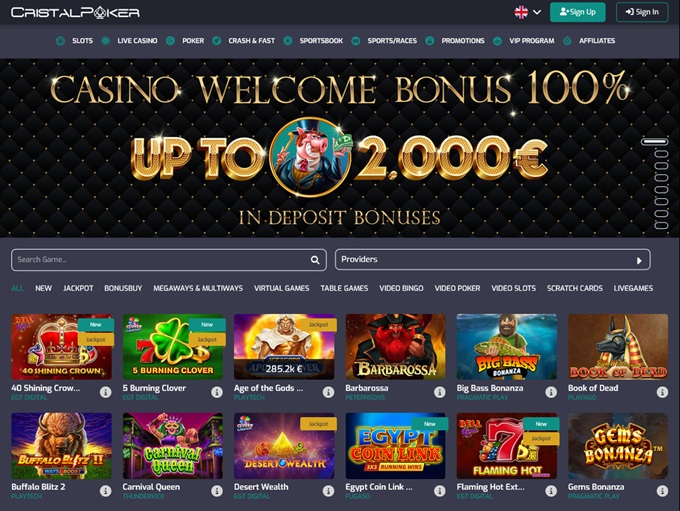Open the Big Bass Bonanza thumbnail
This screenshot has height=511, width=680.
pyautogui.click(x=507, y=347)
